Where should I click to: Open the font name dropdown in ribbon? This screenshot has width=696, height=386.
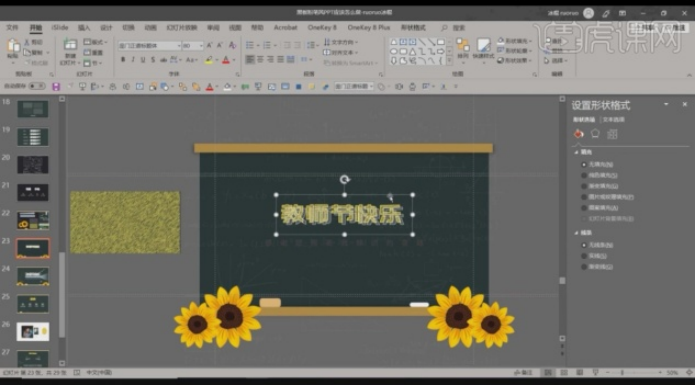pos(179,46)
